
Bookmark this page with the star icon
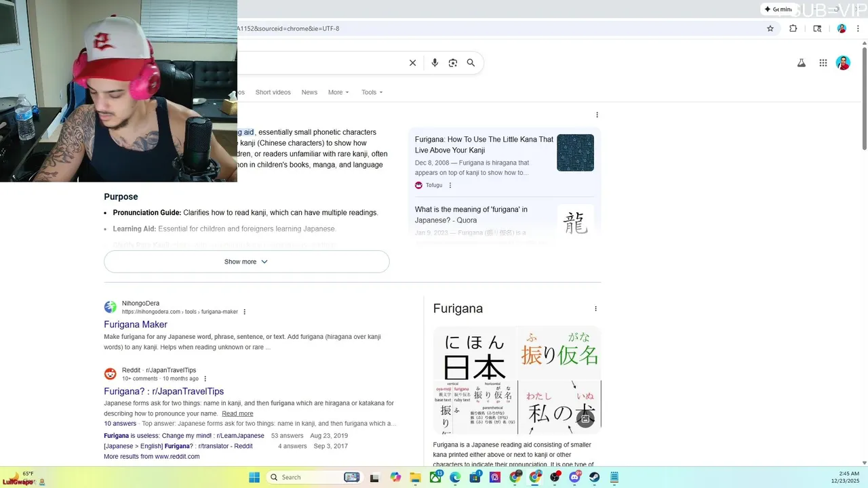770,28
